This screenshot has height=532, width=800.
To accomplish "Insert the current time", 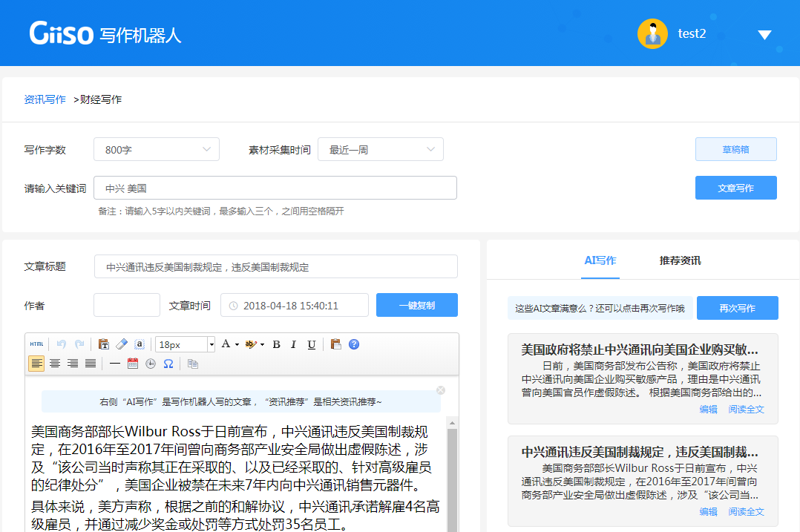I will tap(151, 364).
